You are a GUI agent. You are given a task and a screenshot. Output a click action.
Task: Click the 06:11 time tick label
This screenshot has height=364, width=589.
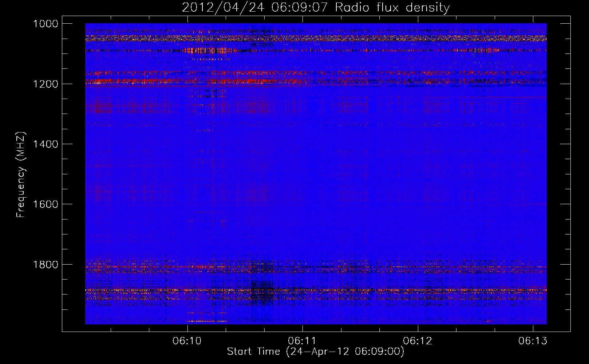point(302,341)
